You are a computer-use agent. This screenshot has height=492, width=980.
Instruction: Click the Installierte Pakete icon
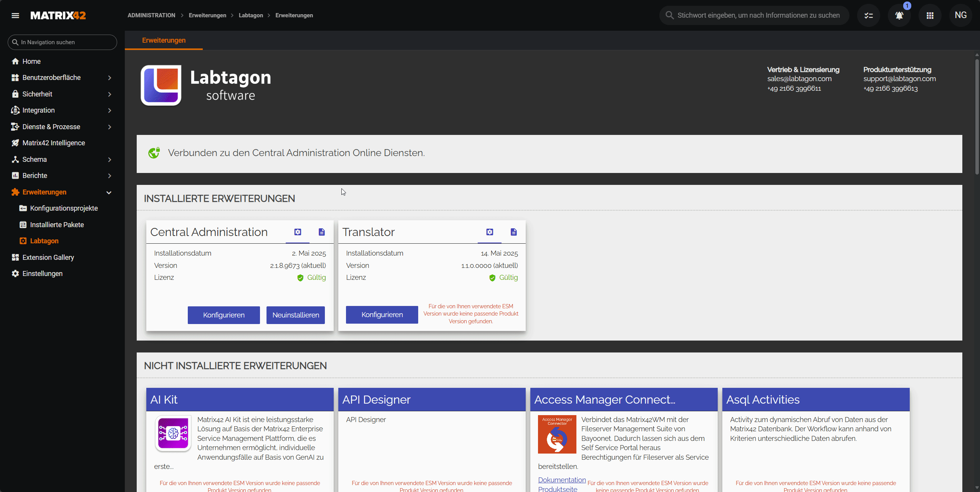(23, 225)
